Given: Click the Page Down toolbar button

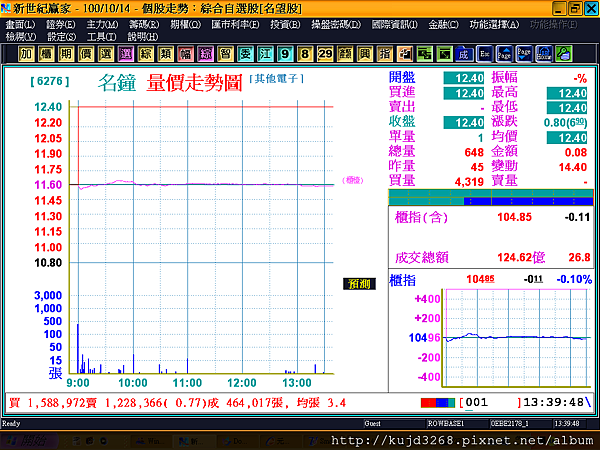Looking at the screenshot, I should pos(524,54).
